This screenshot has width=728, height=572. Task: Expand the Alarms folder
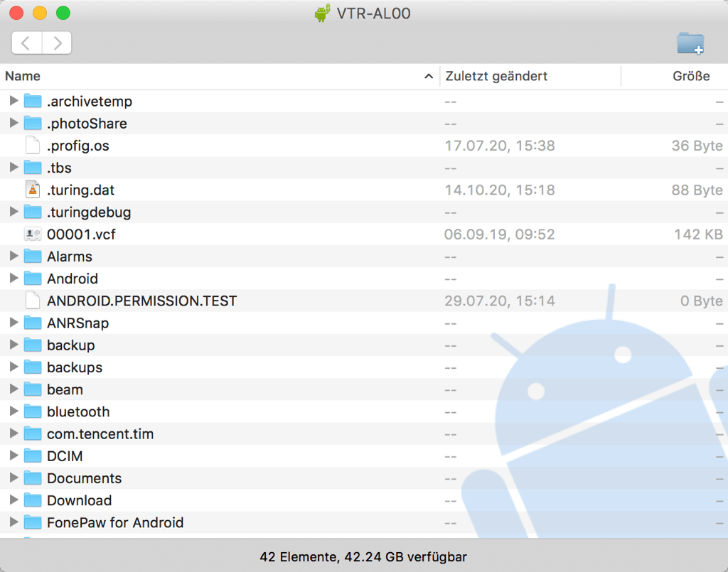[x=14, y=256]
